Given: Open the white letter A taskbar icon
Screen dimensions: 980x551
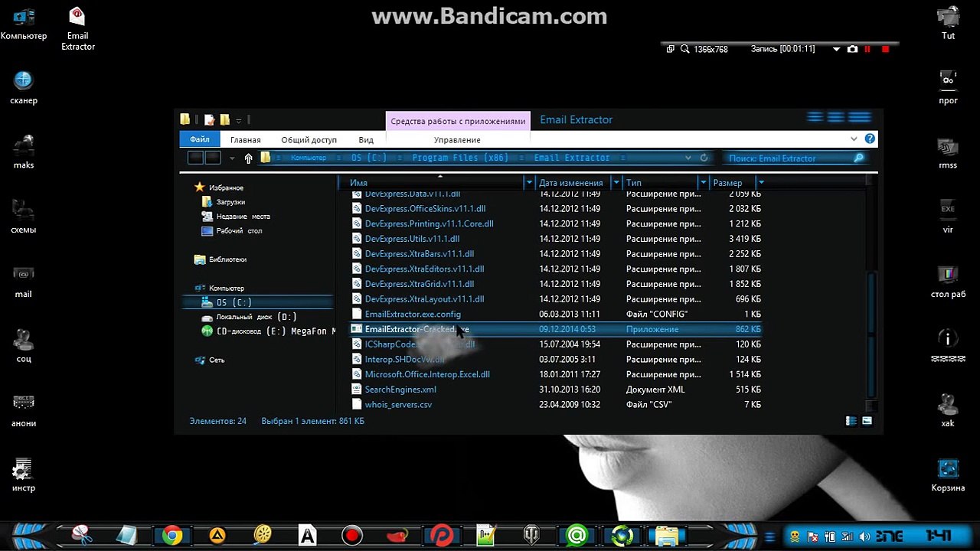Looking at the screenshot, I should pos(308,535).
